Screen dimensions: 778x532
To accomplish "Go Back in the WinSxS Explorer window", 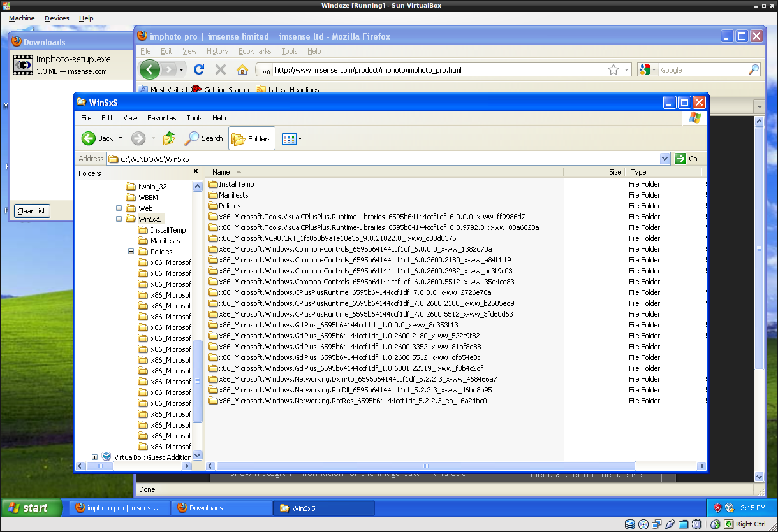I will 97,138.
